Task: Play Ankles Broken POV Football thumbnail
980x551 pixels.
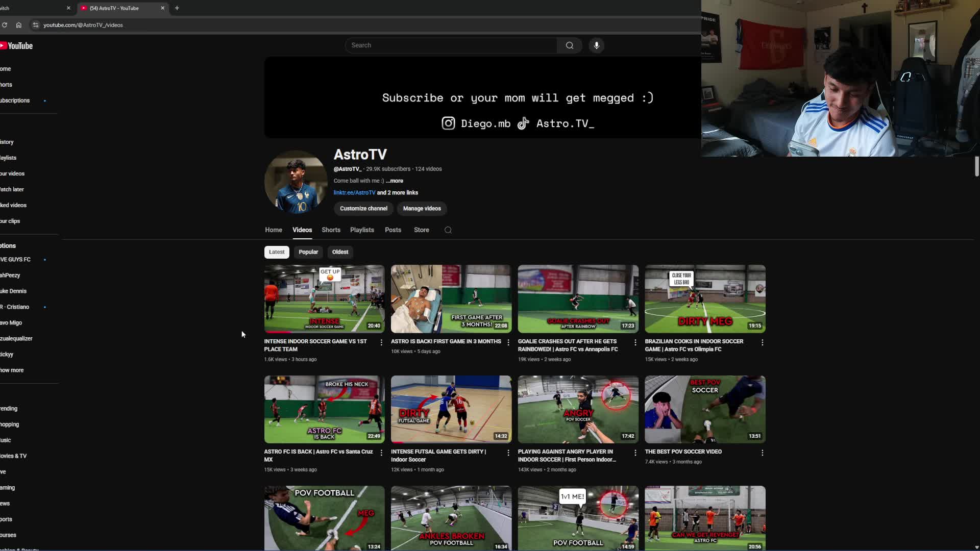Action: click(x=451, y=518)
